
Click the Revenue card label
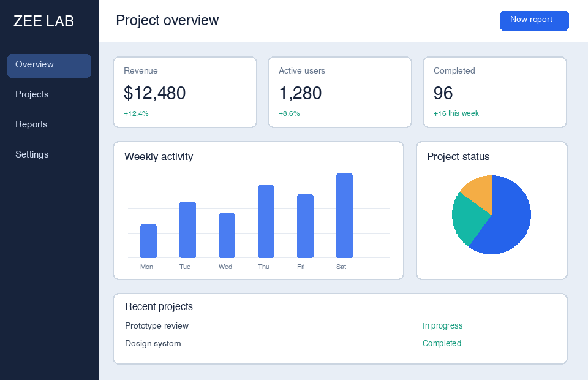(x=141, y=71)
